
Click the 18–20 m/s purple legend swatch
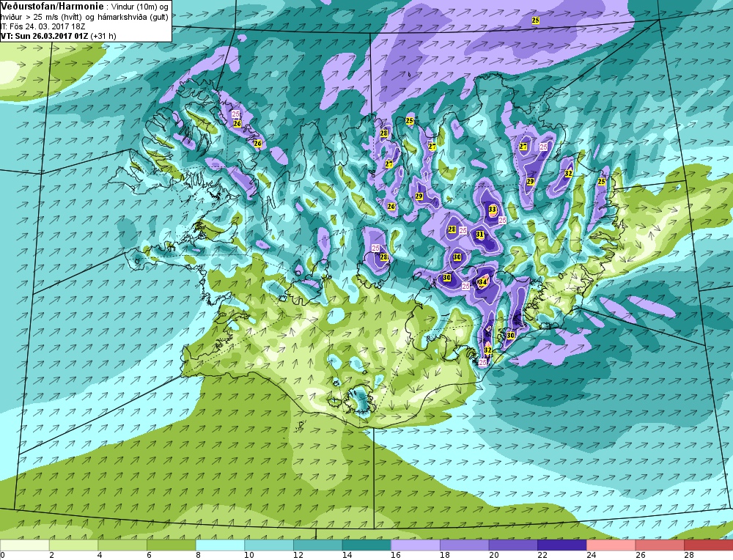(x=464, y=545)
